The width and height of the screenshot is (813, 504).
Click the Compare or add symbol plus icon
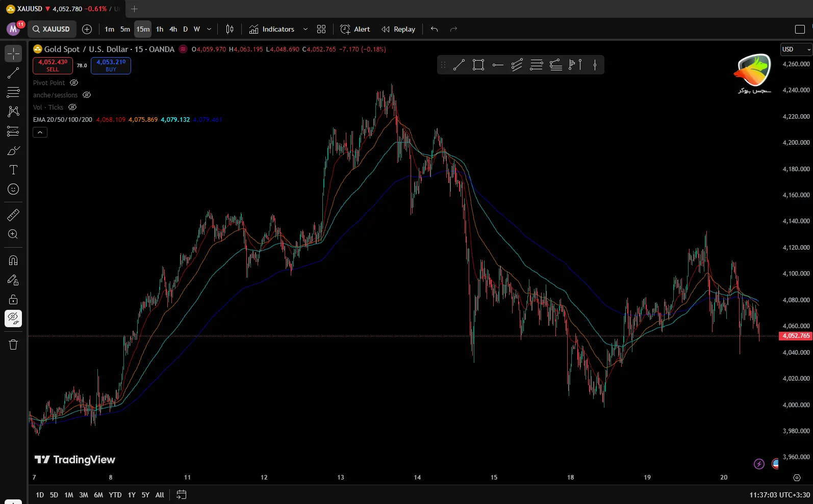click(87, 29)
